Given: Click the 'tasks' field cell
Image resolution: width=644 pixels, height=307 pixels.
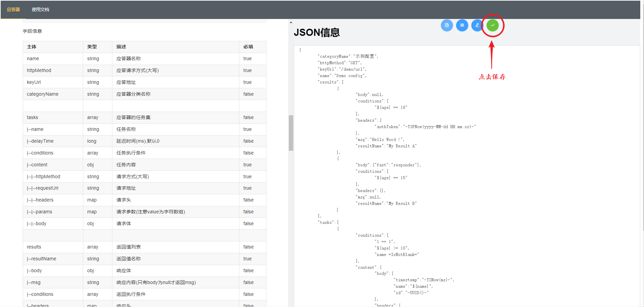Looking at the screenshot, I should click(x=53, y=117).
